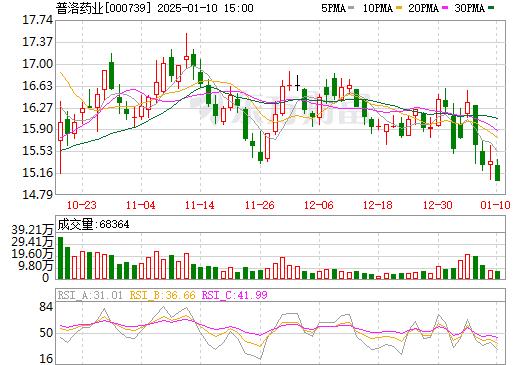This screenshot has height=365, width=520.
Task: Select the 11-14 date axis label
Action: (x=200, y=205)
